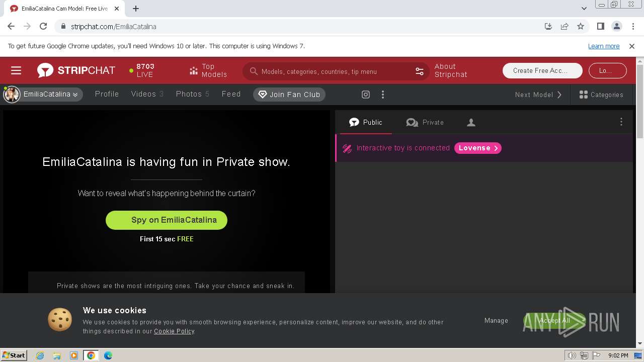Open tab search dropdown arrow
The height and width of the screenshot is (362, 644).
pos(584,8)
